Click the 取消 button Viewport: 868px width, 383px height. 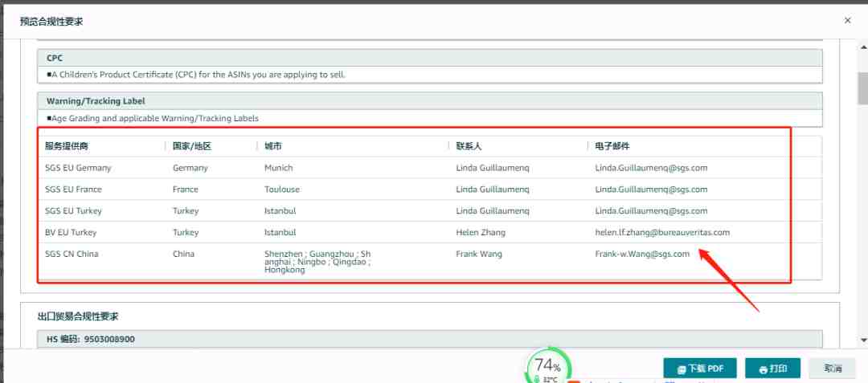pos(833,368)
